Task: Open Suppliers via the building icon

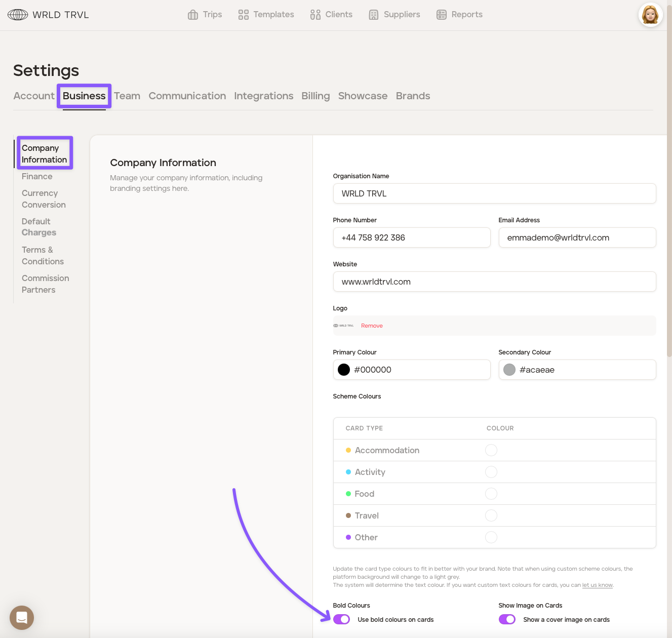Action: pos(374,15)
